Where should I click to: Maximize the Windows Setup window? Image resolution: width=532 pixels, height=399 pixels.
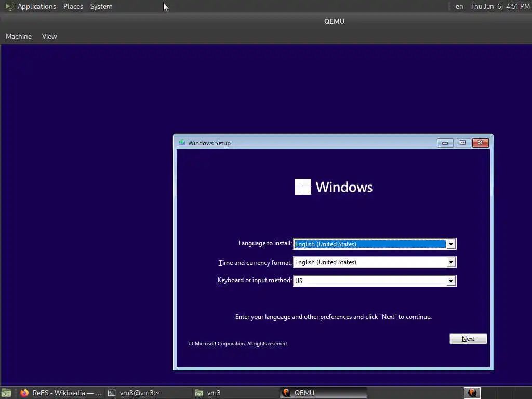[x=462, y=143]
